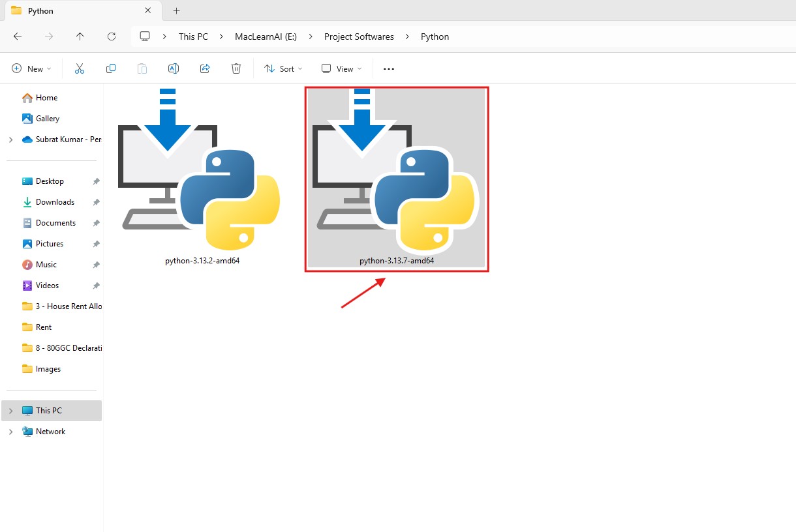Screen dimensions: 796x532
Task: Click the Rename icon in toolbar
Action: click(x=174, y=68)
